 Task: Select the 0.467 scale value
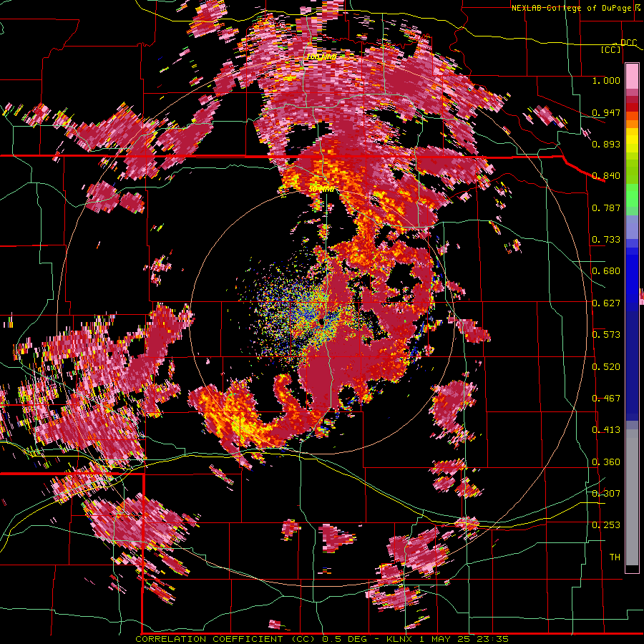coord(606,399)
